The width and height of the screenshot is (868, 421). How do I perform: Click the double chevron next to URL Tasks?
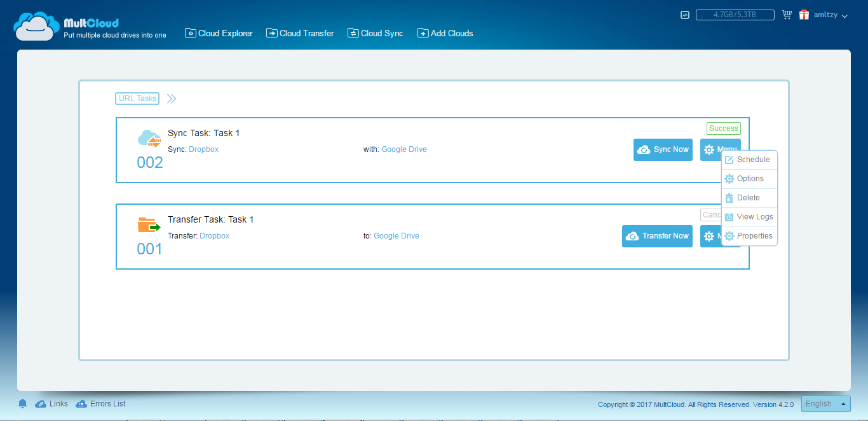(171, 99)
